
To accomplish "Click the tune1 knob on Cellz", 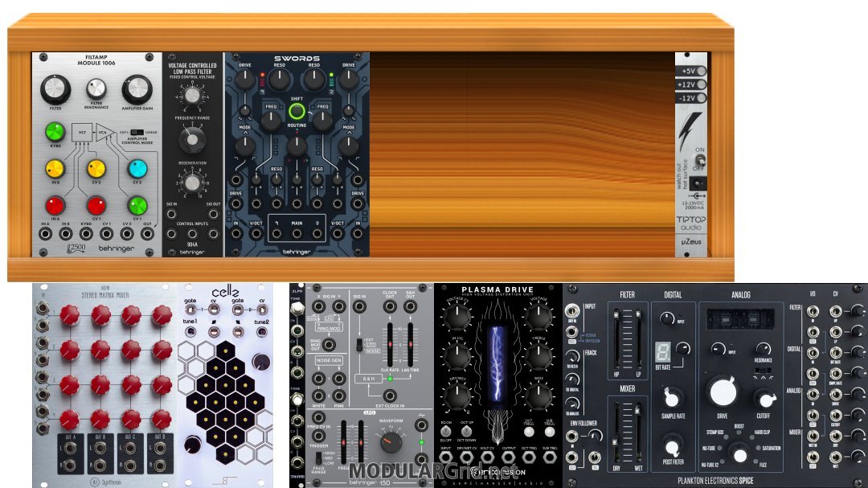I will point(190,332).
